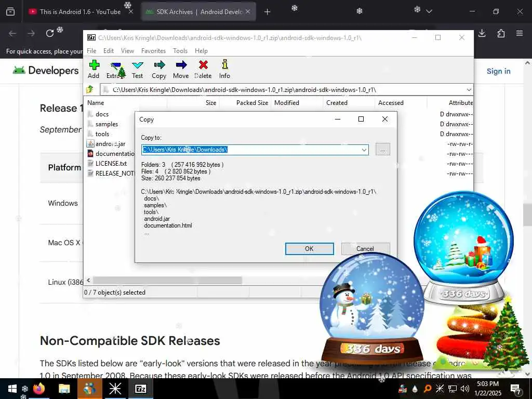Click the volume speaker tray icon
This screenshot has width=532, height=399.
465,389
